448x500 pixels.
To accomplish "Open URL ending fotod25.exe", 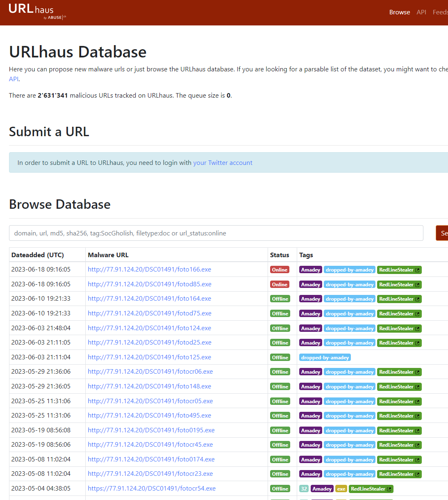I will 150,342.
